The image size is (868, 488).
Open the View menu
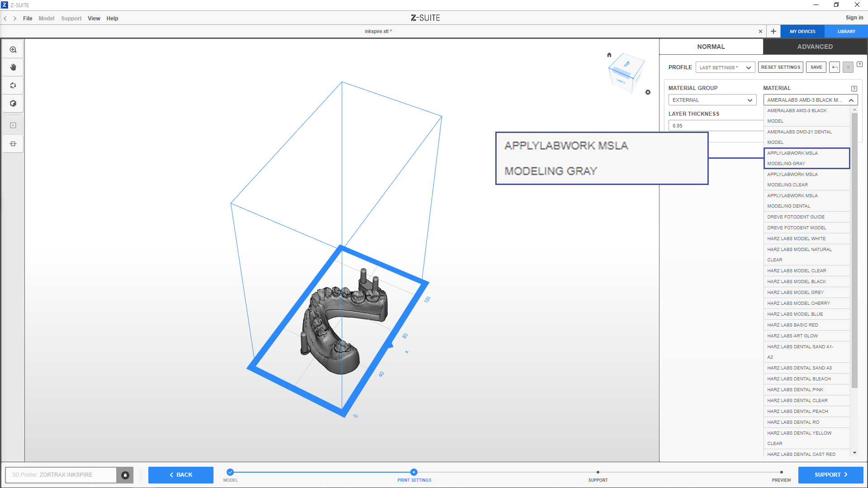click(94, 19)
